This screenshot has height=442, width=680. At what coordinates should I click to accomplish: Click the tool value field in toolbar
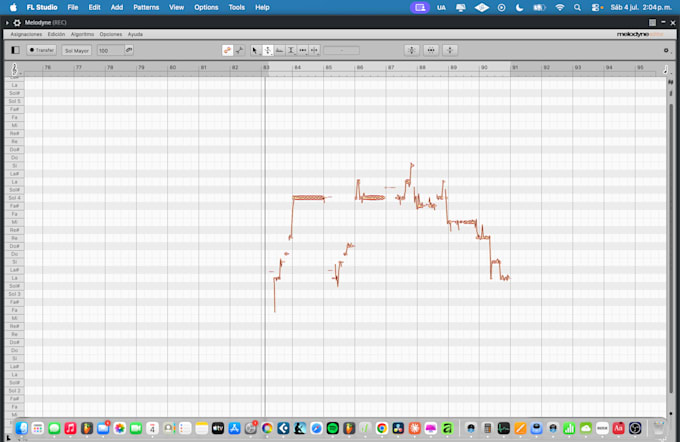(341, 50)
